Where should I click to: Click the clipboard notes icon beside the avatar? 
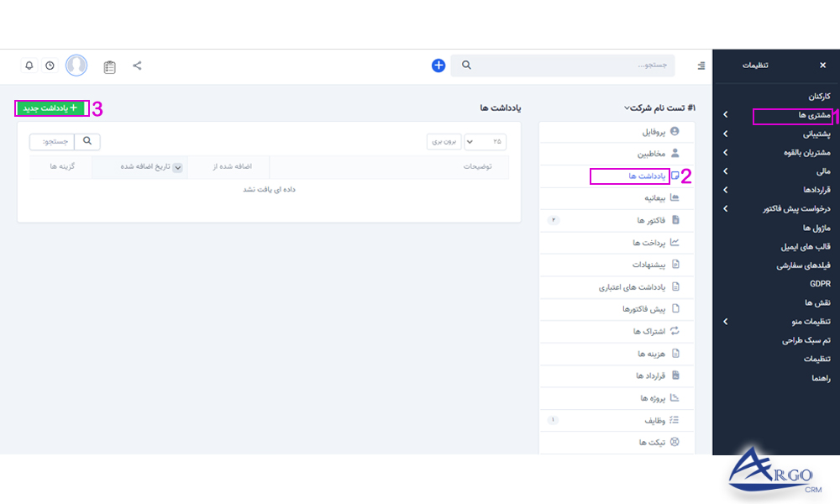click(108, 66)
